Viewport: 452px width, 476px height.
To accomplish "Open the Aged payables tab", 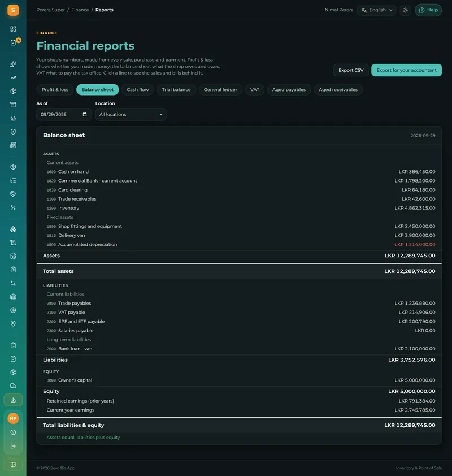I will tap(289, 89).
